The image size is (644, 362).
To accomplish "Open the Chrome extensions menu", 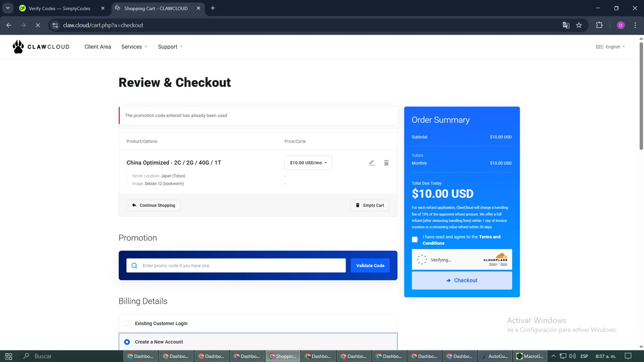I will 599,25.
